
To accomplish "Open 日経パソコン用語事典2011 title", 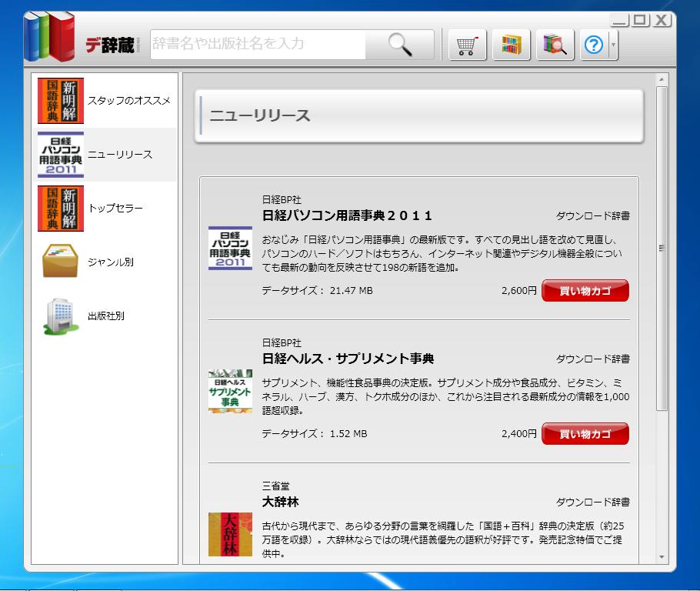I will 347,215.
